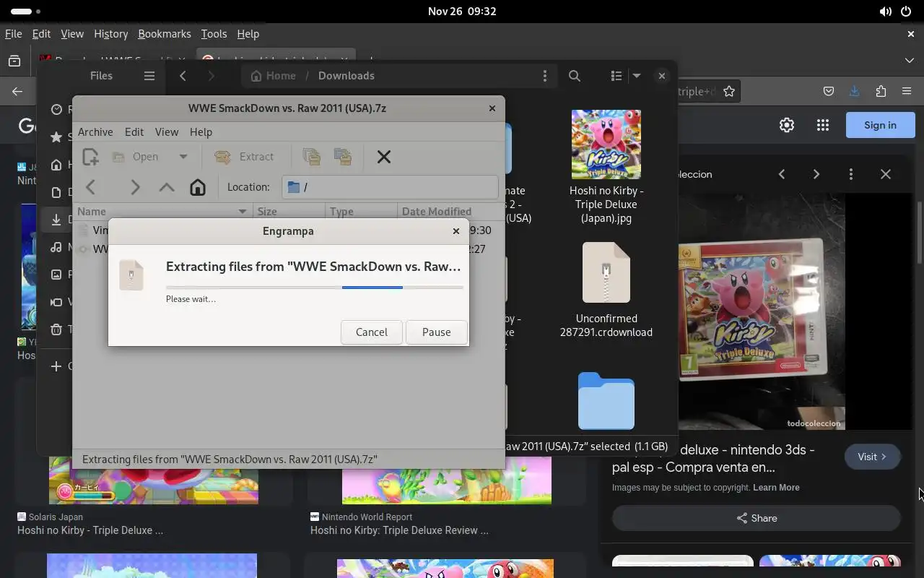Open Google apps grid

coord(823,125)
